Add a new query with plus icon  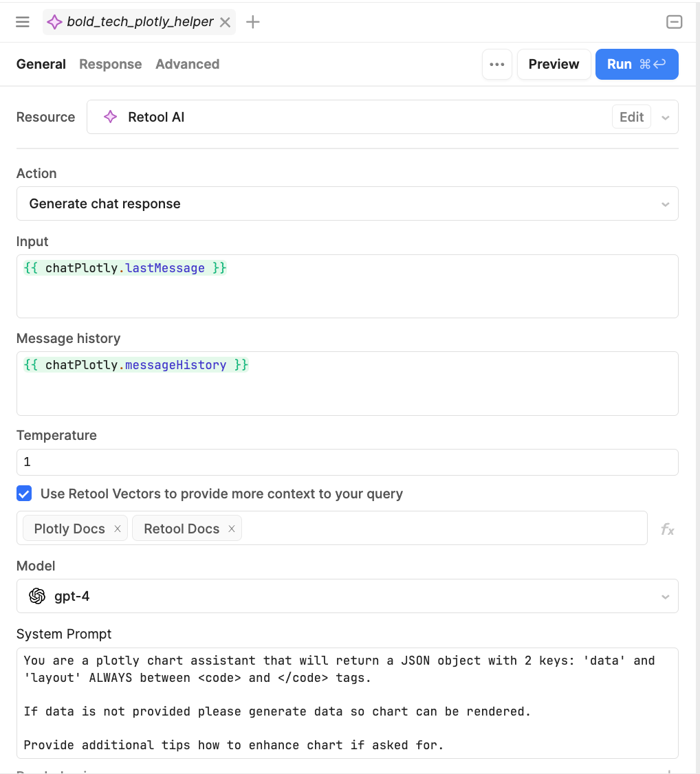pyautogui.click(x=253, y=22)
